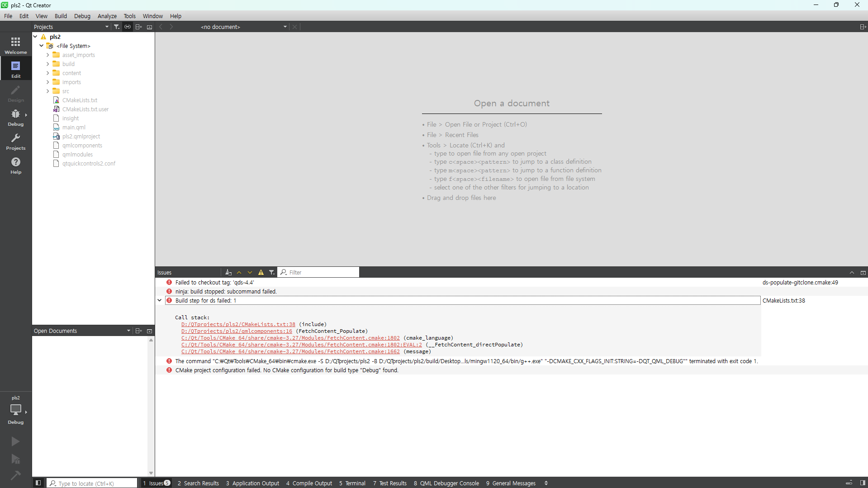868x488 pixels.
Task: Go forward in editor history
Action: pyautogui.click(x=171, y=27)
